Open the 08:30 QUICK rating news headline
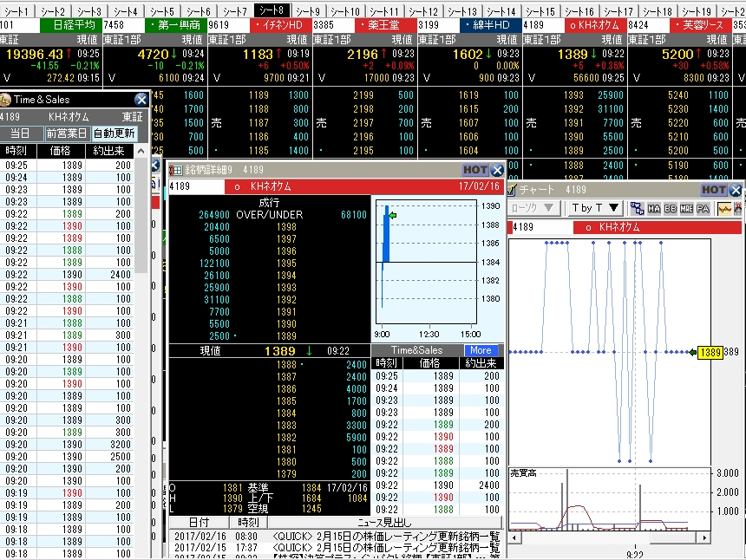The height and width of the screenshot is (560, 746). point(386,537)
